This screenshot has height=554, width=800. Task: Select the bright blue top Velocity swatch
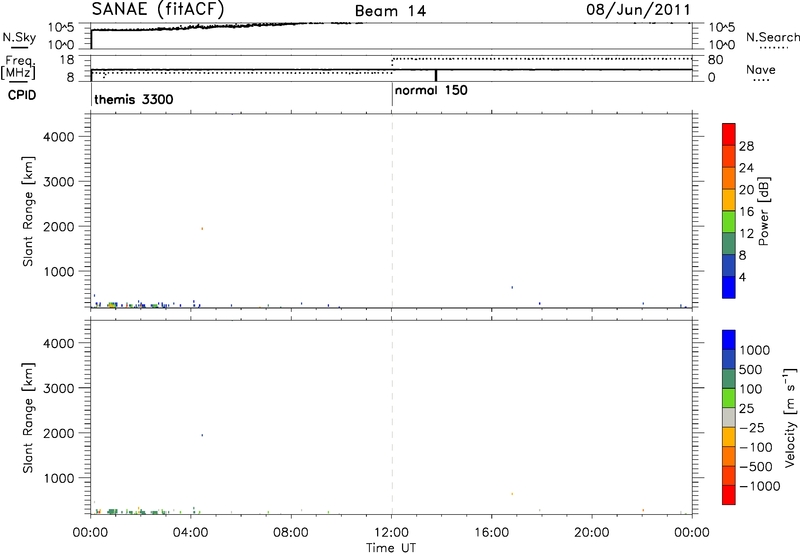point(729,340)
